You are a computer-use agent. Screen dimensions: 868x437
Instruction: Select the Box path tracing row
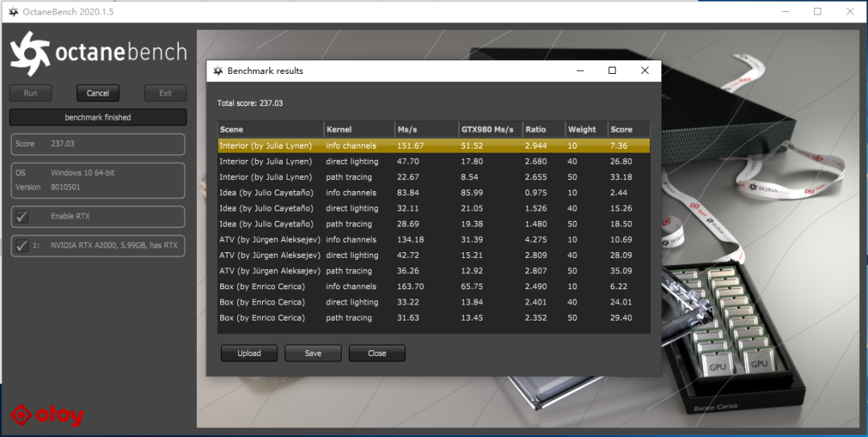point(433,317)
